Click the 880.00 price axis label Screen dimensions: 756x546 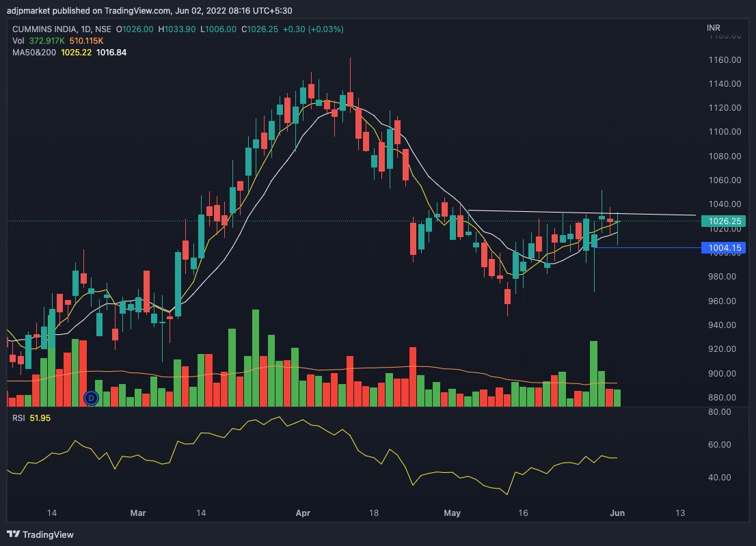point(722,398)
